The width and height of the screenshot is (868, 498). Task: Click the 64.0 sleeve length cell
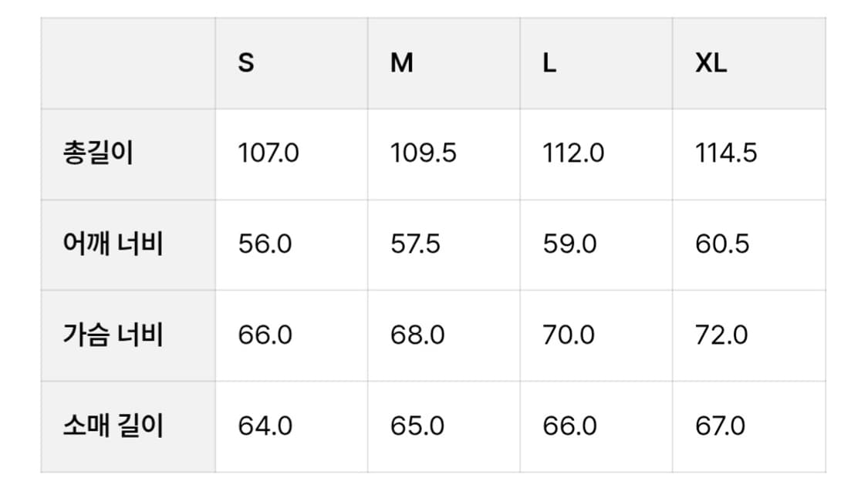tap(265, 426)
